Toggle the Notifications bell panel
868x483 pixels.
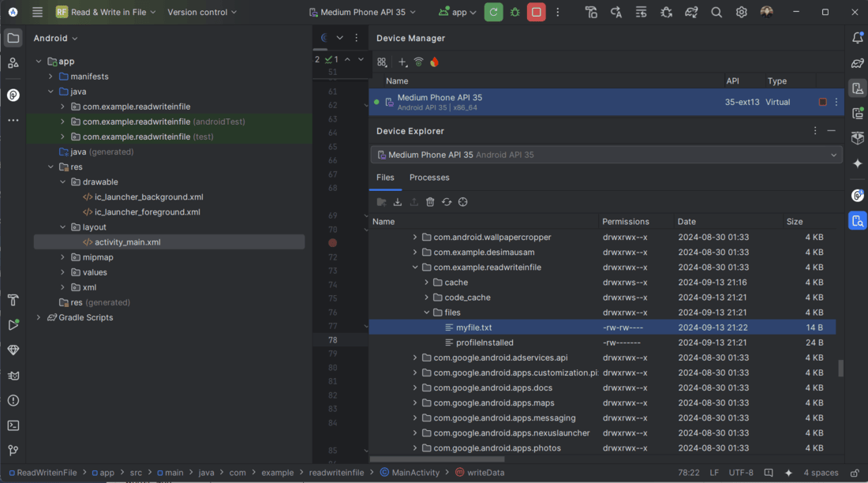pyautogui.click(x=858, y=38)
